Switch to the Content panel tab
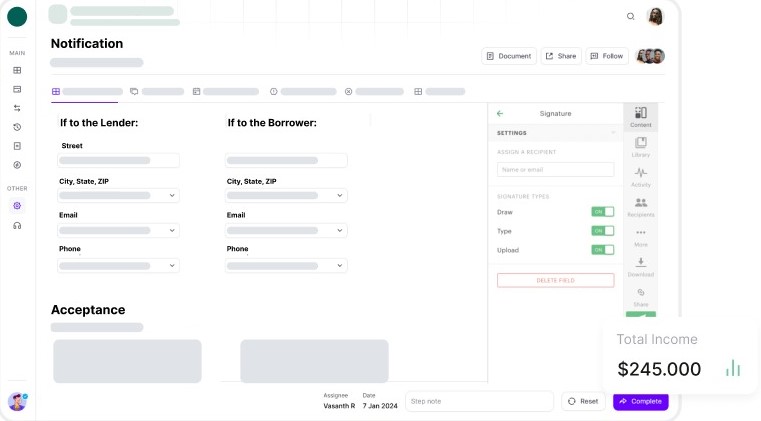761x421 pixels. [641, 117]
